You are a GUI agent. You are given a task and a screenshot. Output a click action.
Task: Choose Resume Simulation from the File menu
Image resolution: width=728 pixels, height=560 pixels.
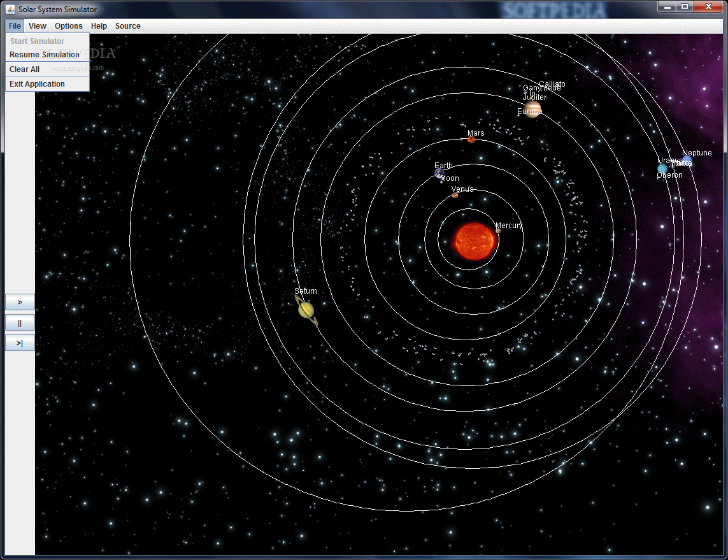click(44, 54)
